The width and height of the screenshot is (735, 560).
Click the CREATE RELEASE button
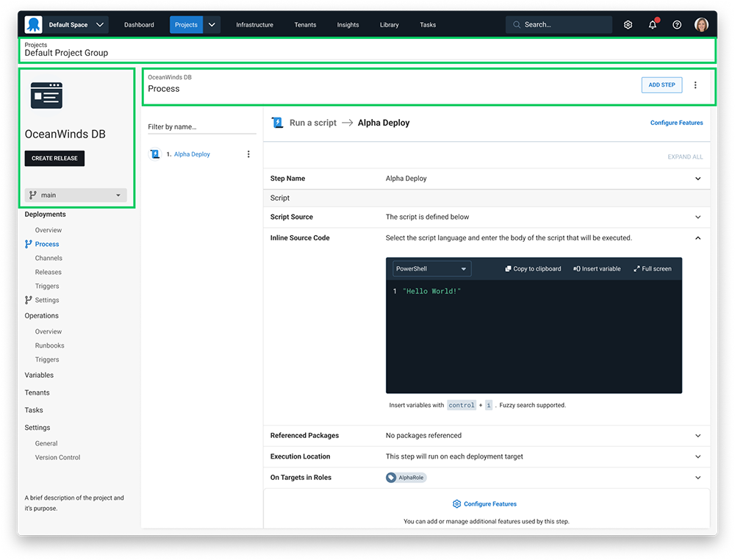54,158
